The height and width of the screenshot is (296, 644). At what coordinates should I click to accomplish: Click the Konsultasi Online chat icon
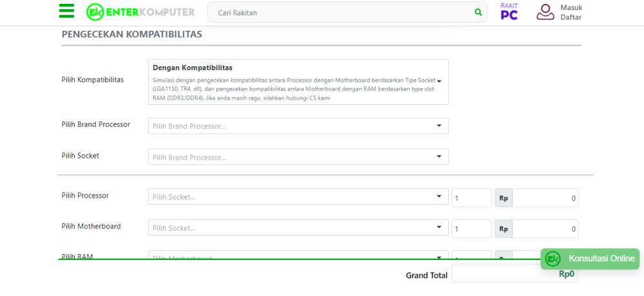pyautogui.click(x=553, y=259)
